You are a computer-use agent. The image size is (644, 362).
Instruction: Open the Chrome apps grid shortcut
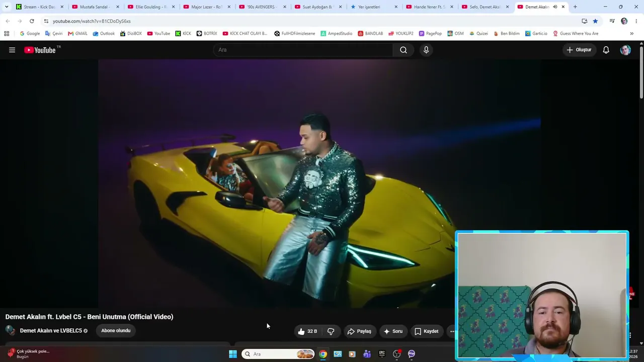[7, 34]
